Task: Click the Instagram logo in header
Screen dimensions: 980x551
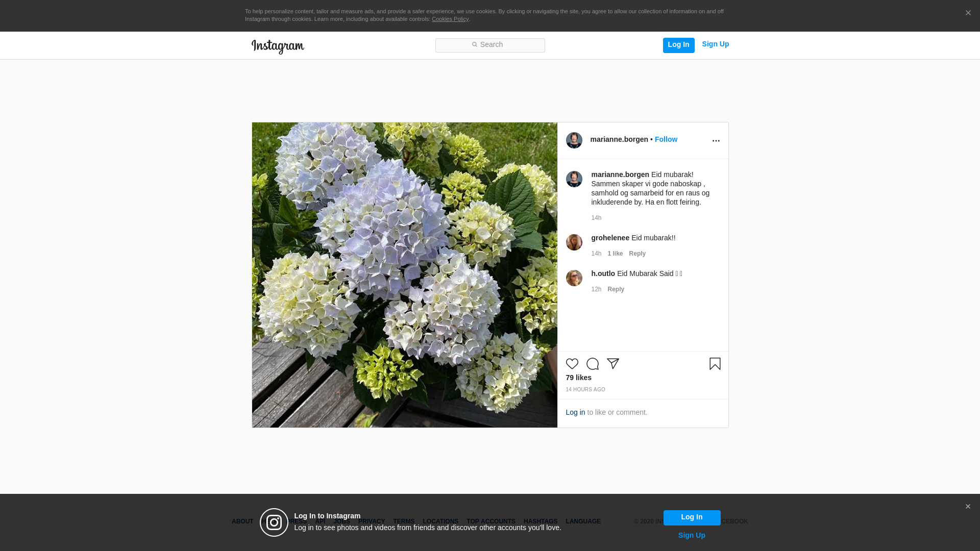Action: (278, 46)
